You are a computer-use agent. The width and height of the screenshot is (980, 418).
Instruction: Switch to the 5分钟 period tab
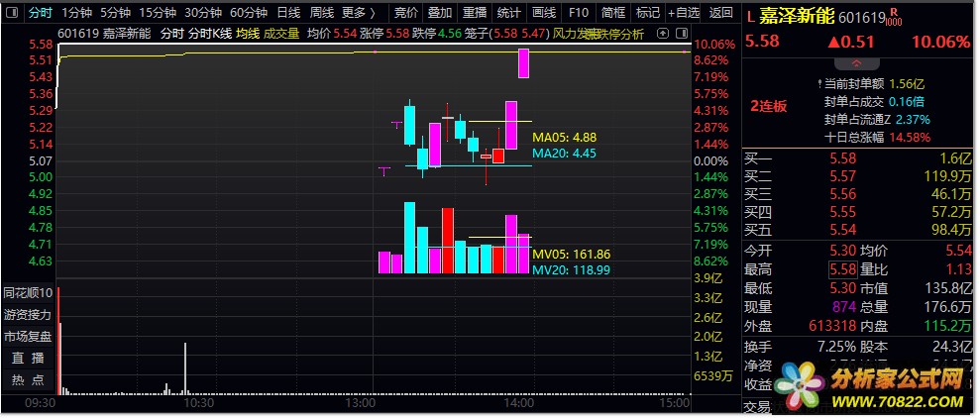click(x=115, y=13)
